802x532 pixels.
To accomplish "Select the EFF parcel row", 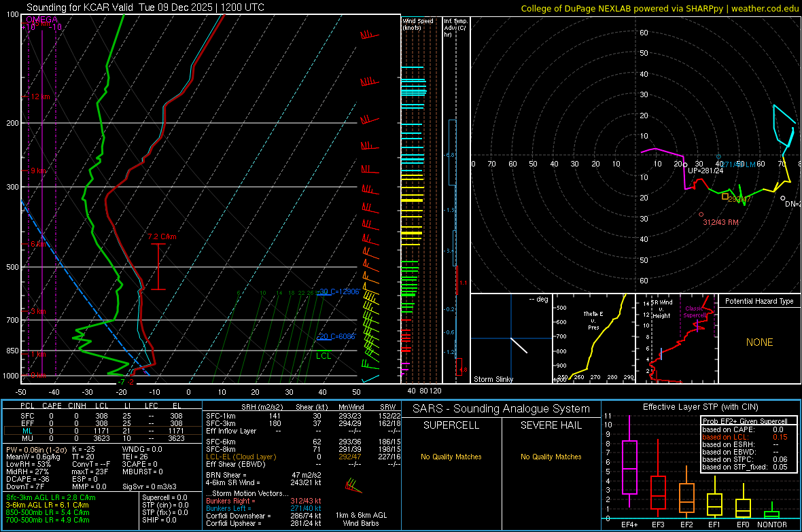I will 101,423.
